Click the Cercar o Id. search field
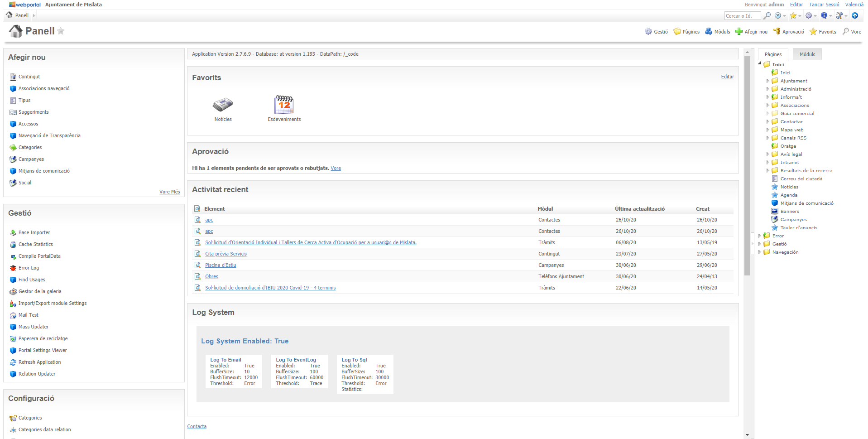The image size is (868, 439). pyautogui.click(x=742, y=16)
